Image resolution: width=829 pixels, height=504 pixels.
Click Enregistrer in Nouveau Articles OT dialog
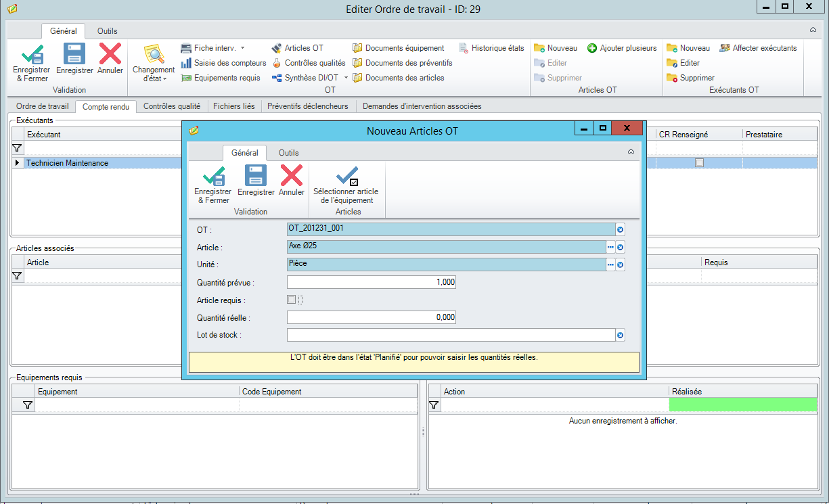tap(256, 180)
